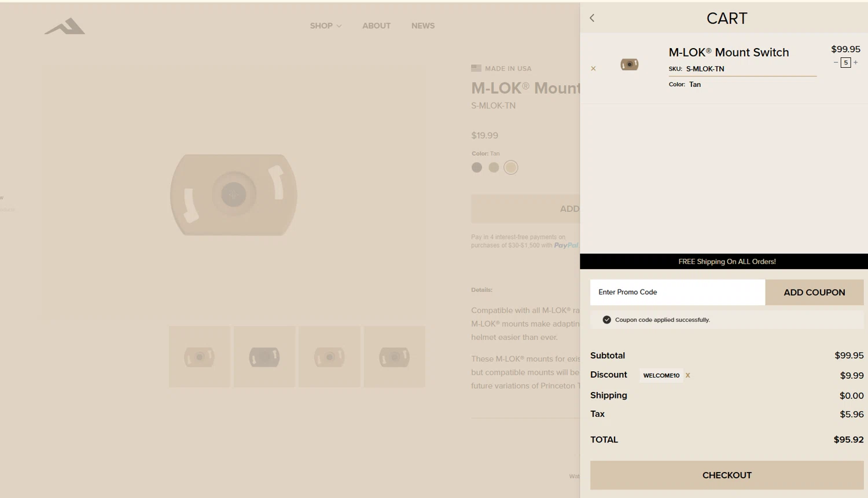Click the Discount amount $9.99
The height and width of the screenshot is (498, 868).
852,375
